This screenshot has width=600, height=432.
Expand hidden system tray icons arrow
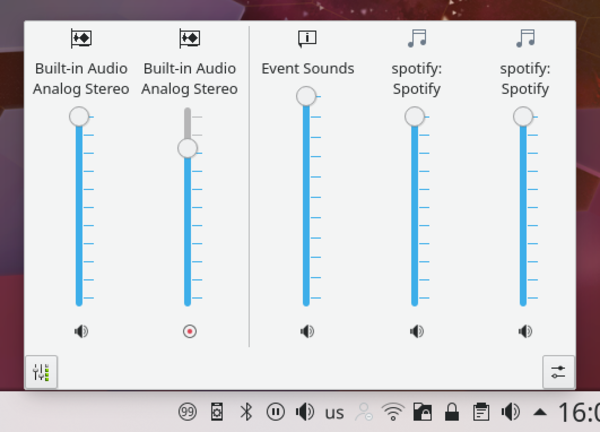tap(540, 412)
